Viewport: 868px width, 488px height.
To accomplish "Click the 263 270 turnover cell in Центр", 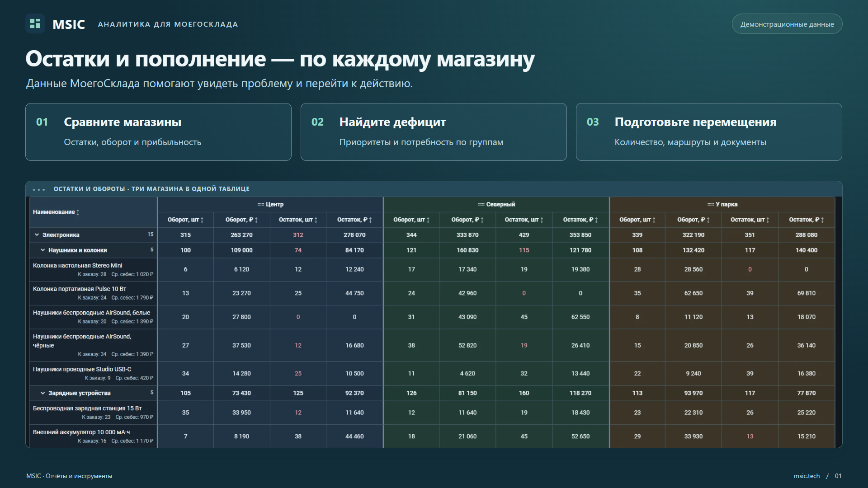I will pos(241,235).
